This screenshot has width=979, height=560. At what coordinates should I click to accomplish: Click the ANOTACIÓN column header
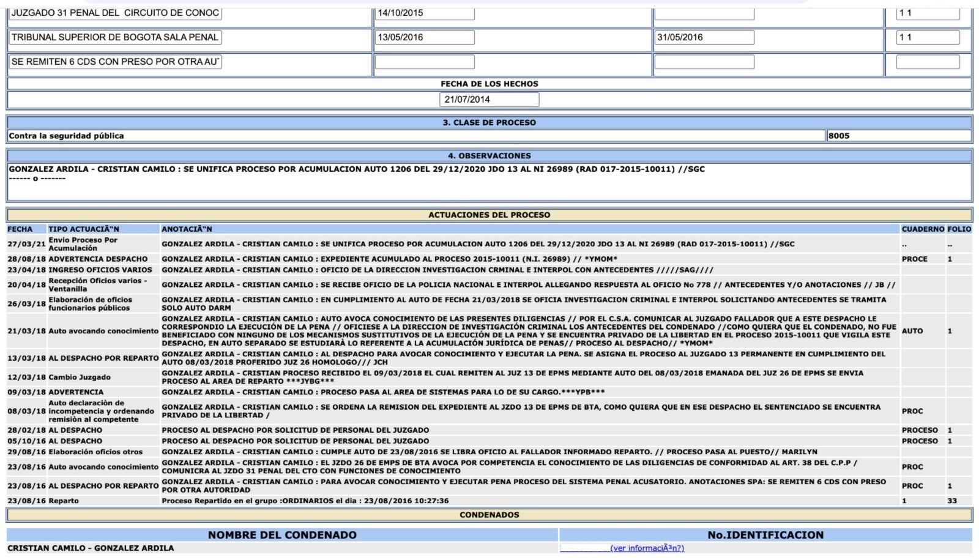click(187, 229)
